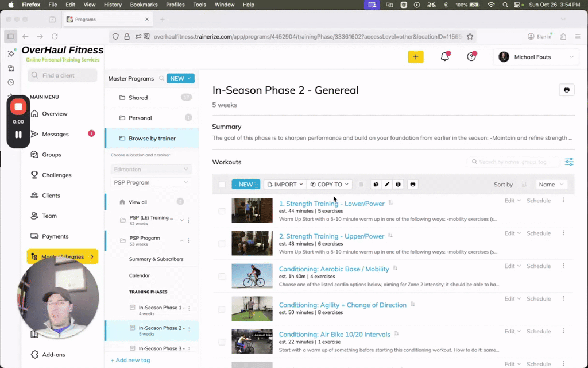Stop the screen recording with red button

tap(18, 107)
